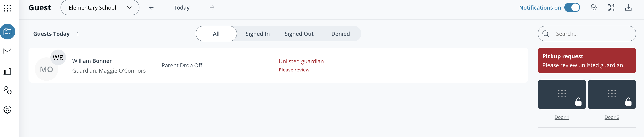Click the QR code icon
The width and height of the screenshot is (644, 137).
click(611, 8)
